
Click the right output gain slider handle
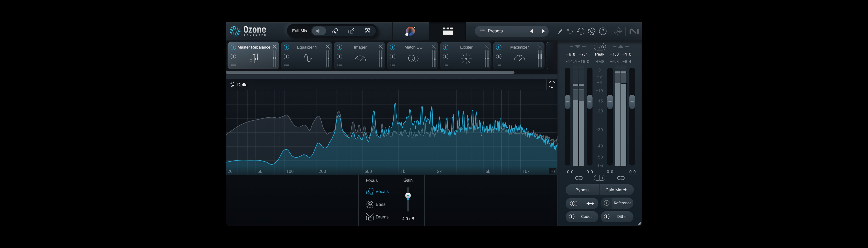[632, 102]
